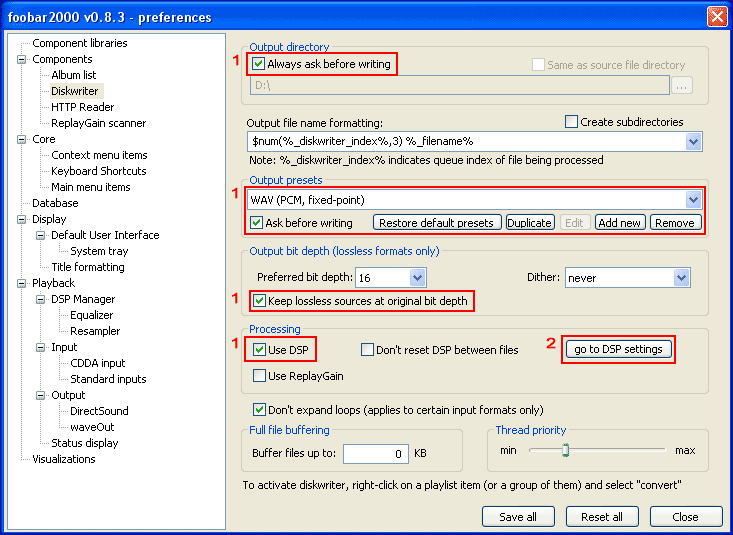Select ReplayGain scanner in the tree
The height and width of the screenshot is (535, 733).
click(98, 123)
